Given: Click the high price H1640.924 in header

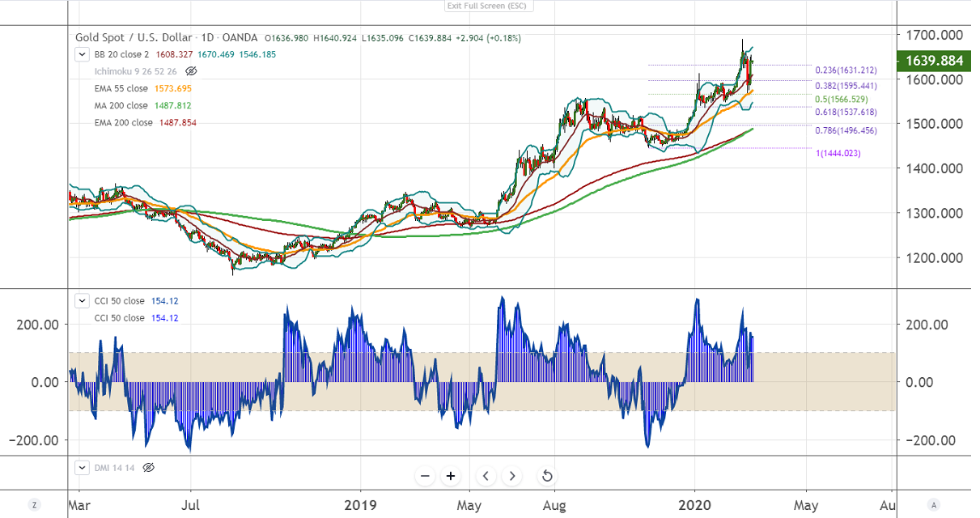Looking at the screenshot, I should [x=335, y=38].
